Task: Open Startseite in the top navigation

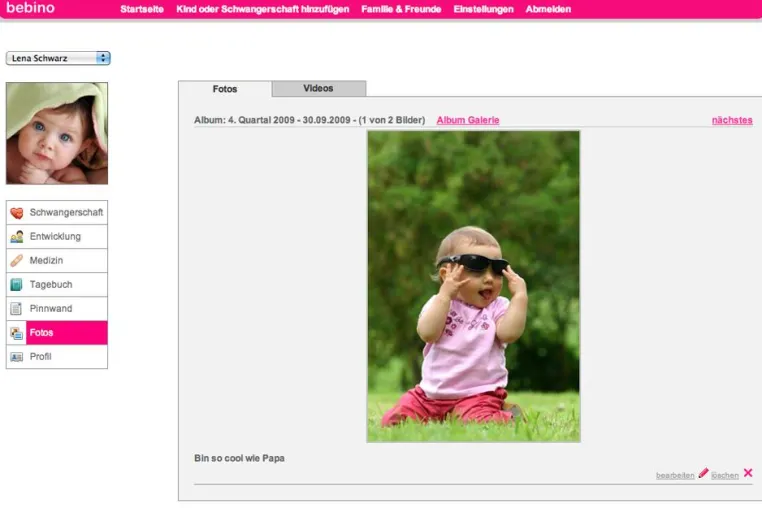Action: (x=142, y=9)
